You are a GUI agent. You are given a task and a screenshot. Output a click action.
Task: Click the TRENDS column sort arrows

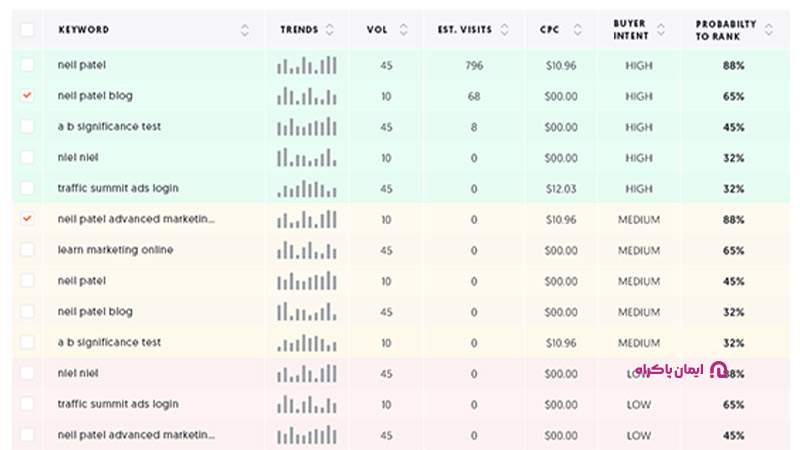tap(330, 30)
